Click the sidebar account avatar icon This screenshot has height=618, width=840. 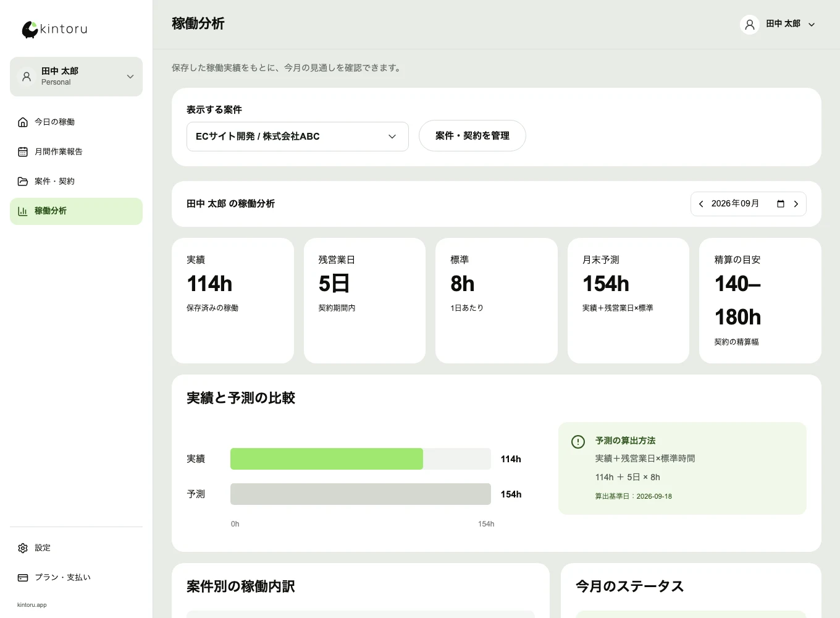click(27, 77)
